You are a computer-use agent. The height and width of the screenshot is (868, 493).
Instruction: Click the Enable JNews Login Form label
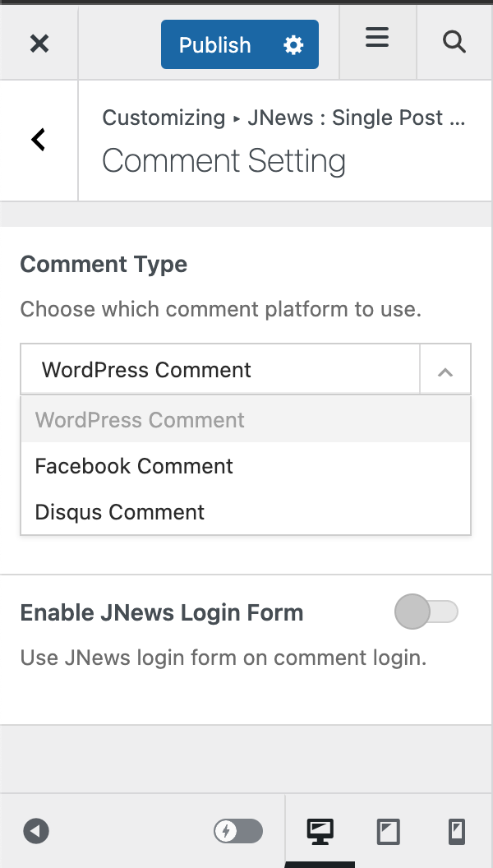tap(162, 612)
